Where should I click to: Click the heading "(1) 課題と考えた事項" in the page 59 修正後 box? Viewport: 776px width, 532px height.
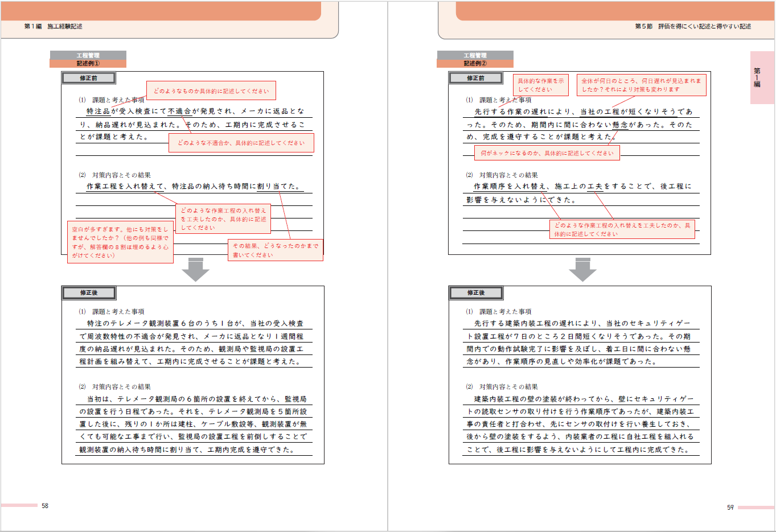(499, 312)
